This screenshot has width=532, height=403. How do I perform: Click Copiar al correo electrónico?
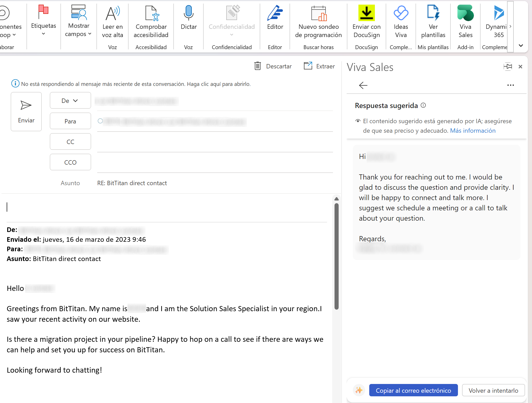coord(413,390)
